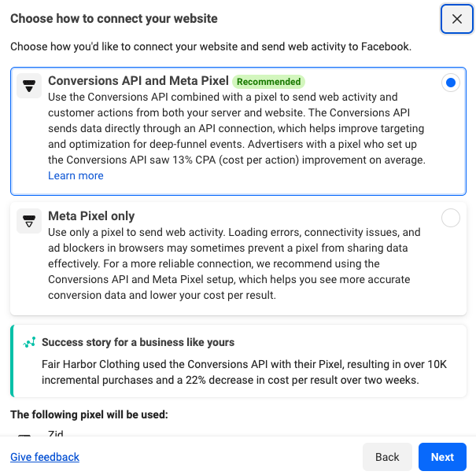Screen dimensions: 476x475
Task: Open the Learn more link
Action: pos(76,175)
